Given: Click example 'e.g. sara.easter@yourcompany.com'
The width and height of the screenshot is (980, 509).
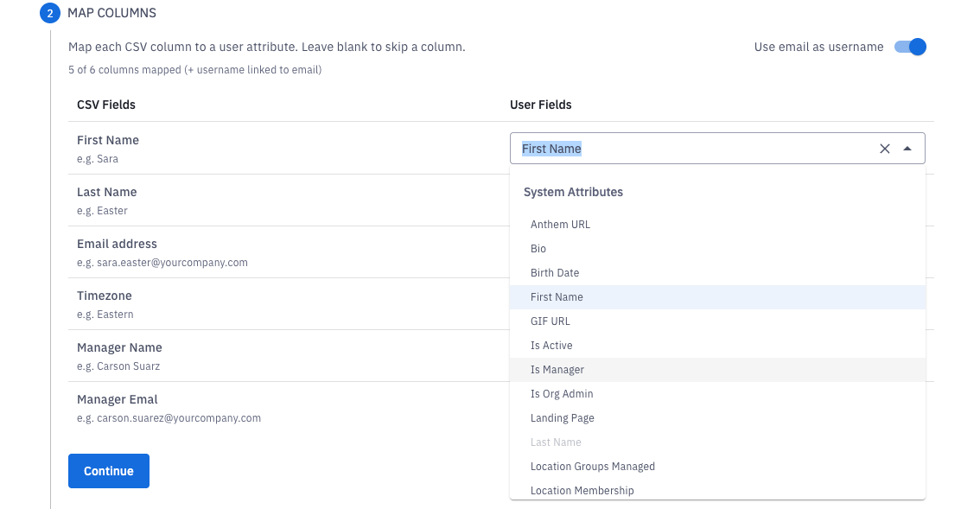Looking at the screenshot, I should tap(162, 263).
